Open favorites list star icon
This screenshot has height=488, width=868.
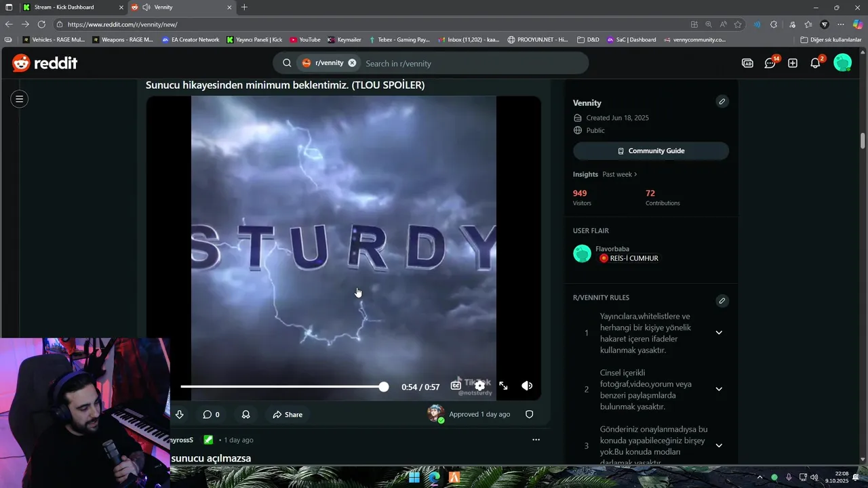pos(808,24)
